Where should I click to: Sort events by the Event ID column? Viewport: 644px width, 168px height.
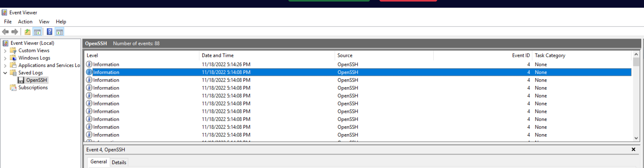tap(521, 55)
